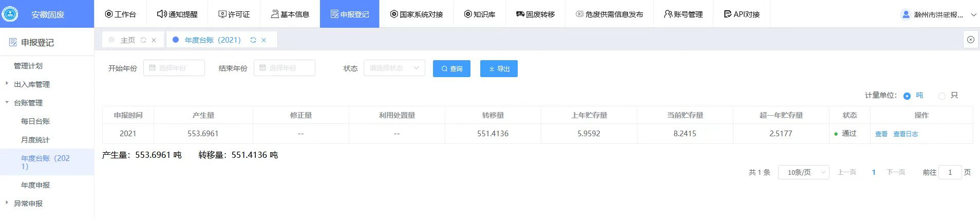
Task: Close the 年度台账 (2021) tab
Action: pyautogui.click(x=264, y=40)
